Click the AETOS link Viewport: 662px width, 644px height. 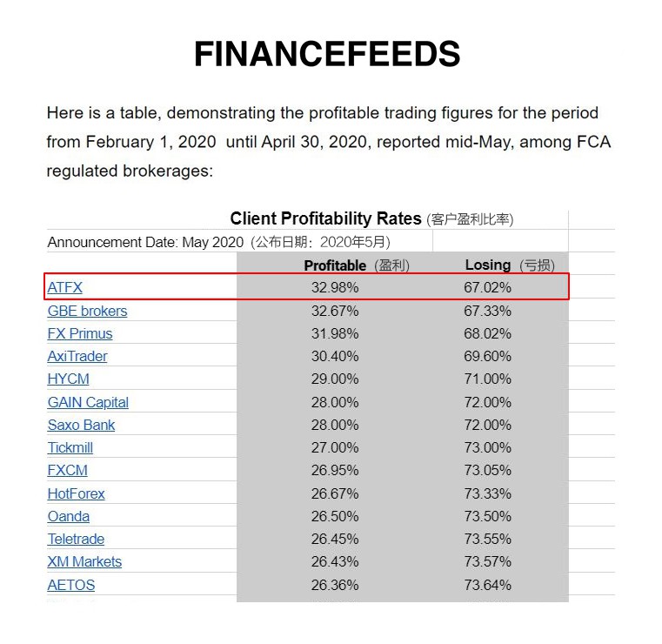pyautogui.click(x=70, y=585)
